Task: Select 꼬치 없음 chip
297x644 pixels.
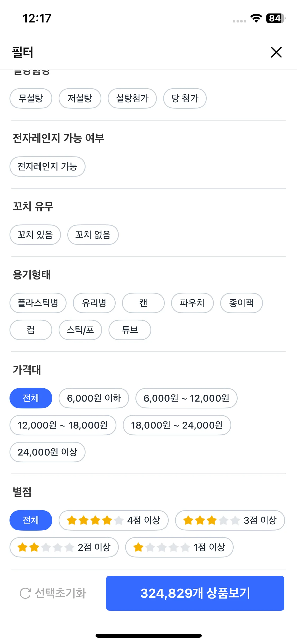Action: [x=93, y=235]
